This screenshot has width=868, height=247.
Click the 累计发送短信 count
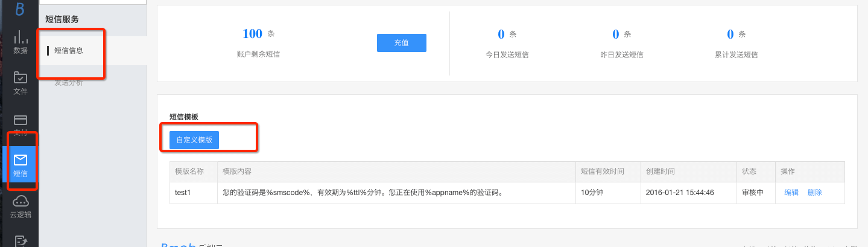(730, 34)
